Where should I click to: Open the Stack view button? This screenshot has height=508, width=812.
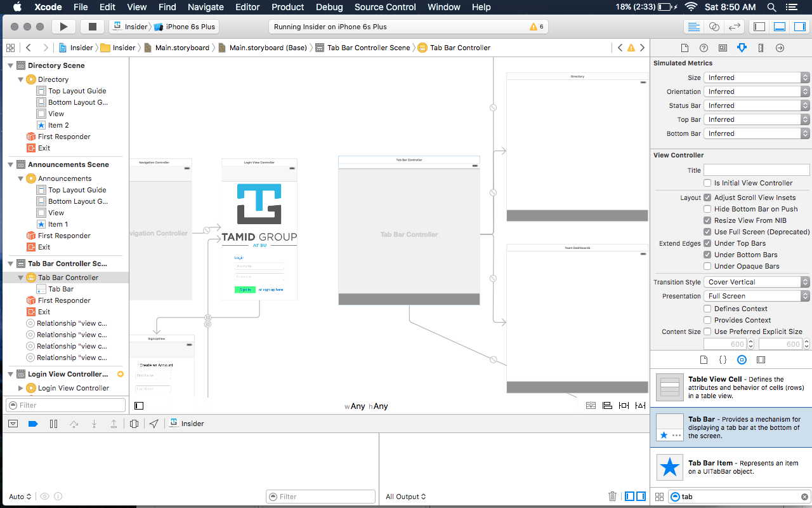591,406
